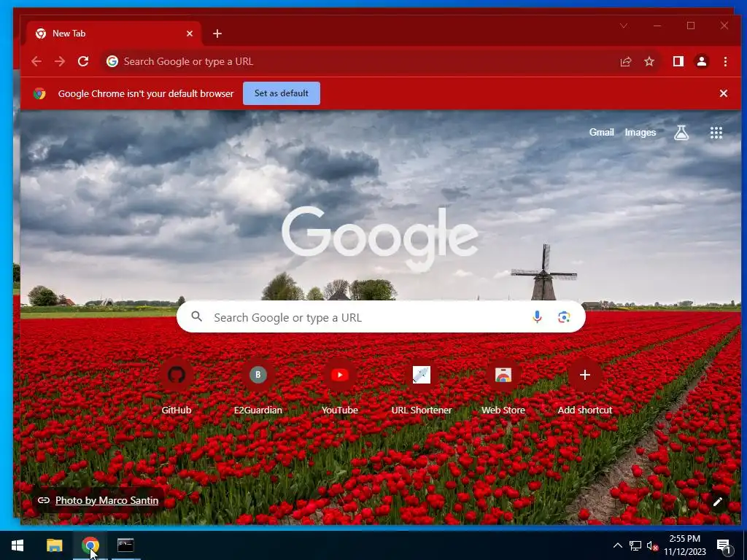Screen dimensions: 747x560
Task: Open File Explorer from taskbar
Action: (x=54, y=545)
